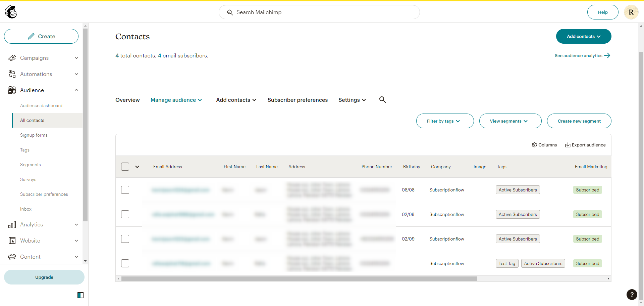Image resolution: width=644 pixels, height=306 pixels.
Task: Open the floating question mark help icon
Action: click(x=632, y=295)
